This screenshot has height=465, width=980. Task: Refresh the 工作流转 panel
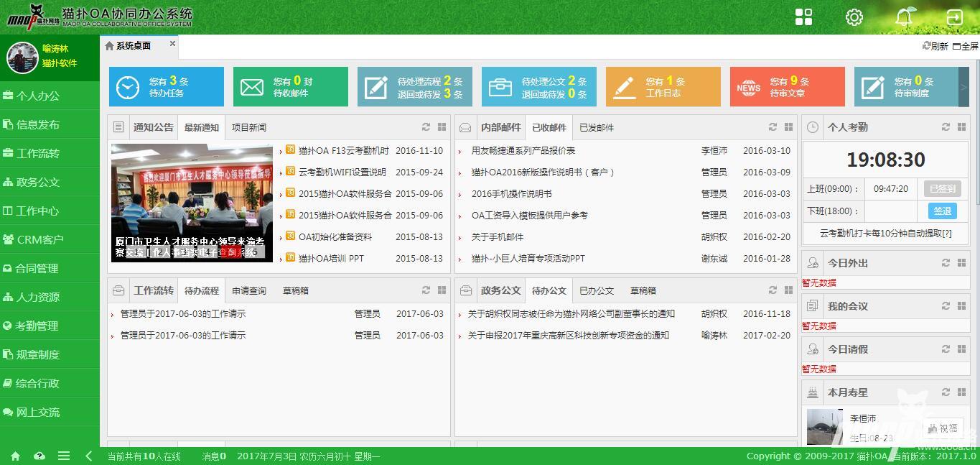[426, 290]
